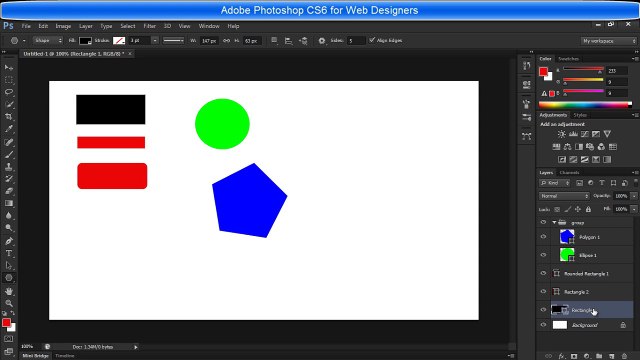Open the Mini Bridge tab
Viewport: 640px width, 360px height.
(35, 356)
